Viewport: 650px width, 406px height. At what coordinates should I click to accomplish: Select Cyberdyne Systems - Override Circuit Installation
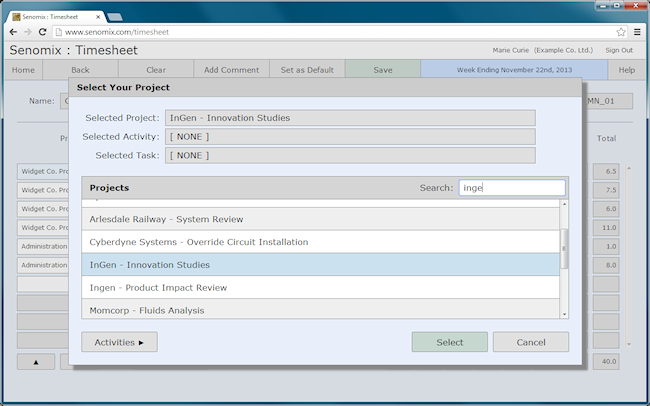pos(320,242)
